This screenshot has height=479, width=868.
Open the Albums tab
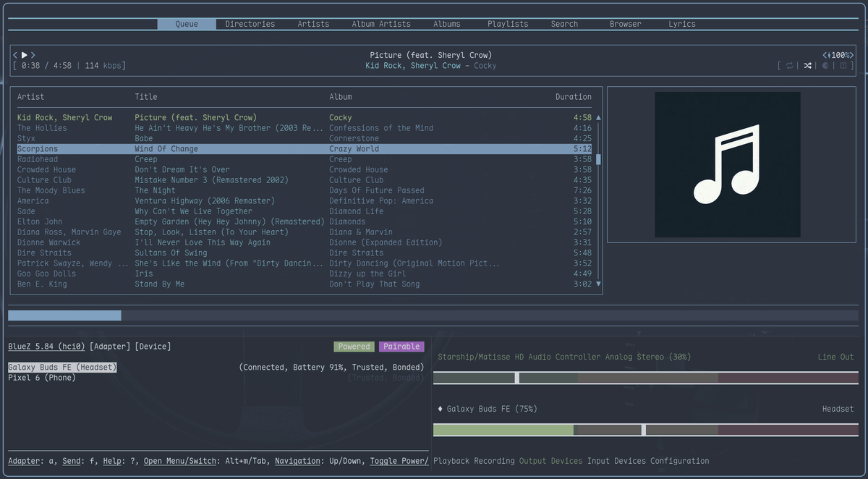(447, 24)
